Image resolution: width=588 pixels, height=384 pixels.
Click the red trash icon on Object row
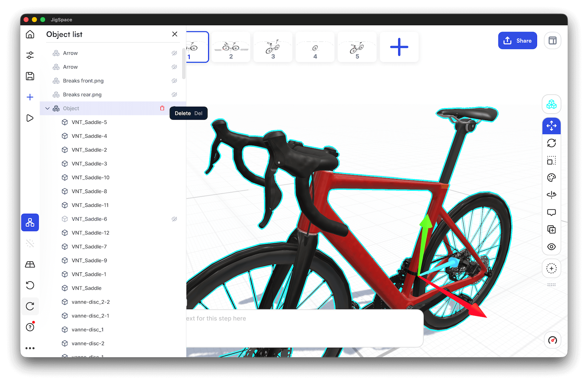162,108
